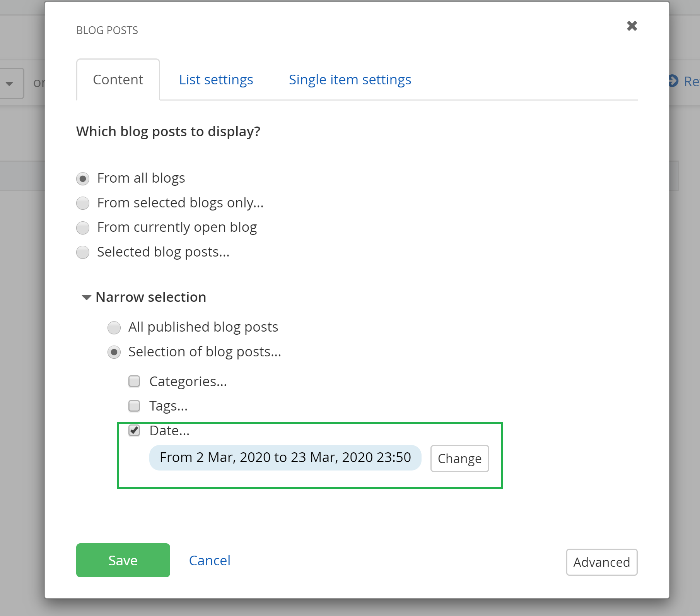Screen dimensions: 700x616
Task: Select 'From currently open blog' option
Action: click(x=83, y=228)
